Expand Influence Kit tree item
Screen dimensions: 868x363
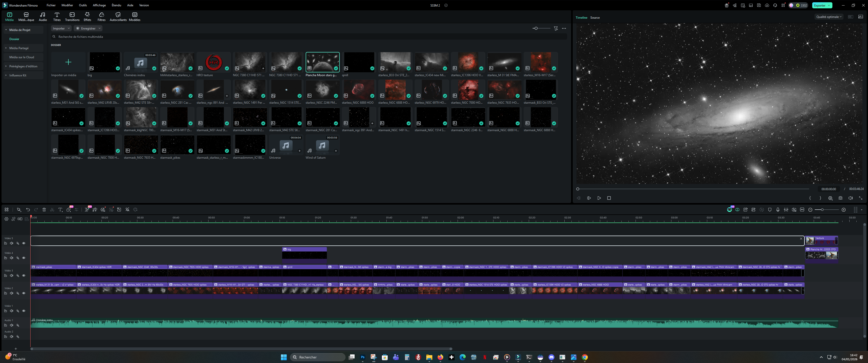[x=6, y=75]
